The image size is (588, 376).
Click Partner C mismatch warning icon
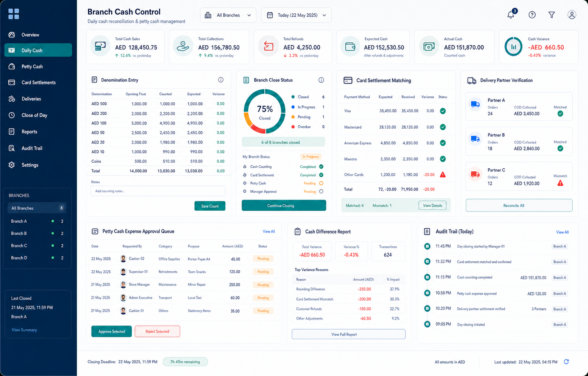point(560,183)
